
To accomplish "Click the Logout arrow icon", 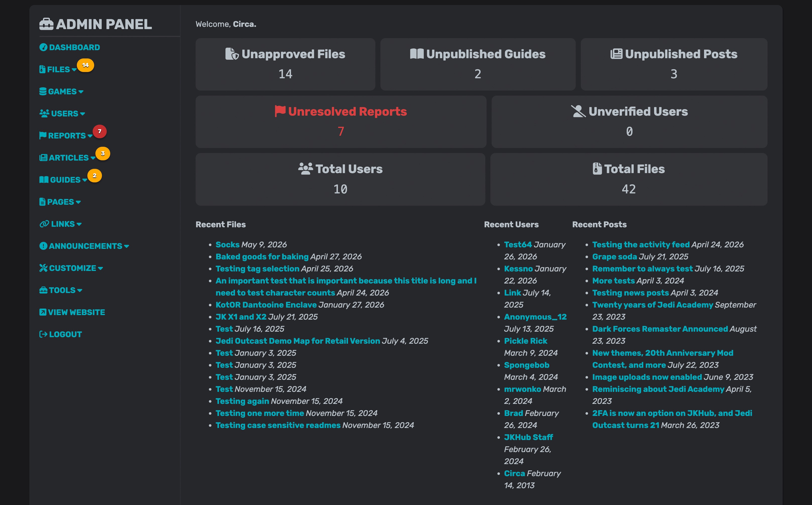I will (43, 334).
